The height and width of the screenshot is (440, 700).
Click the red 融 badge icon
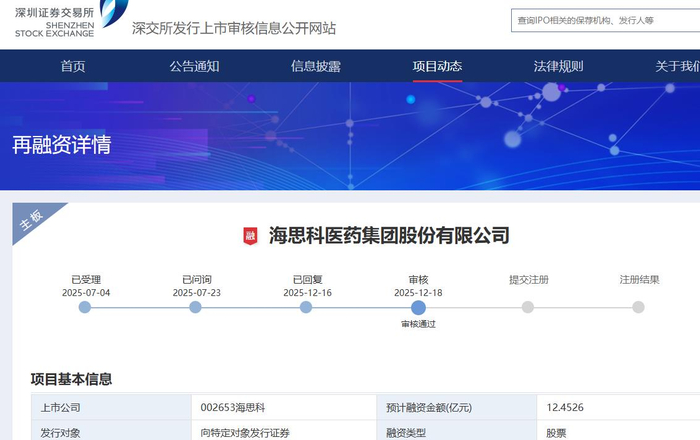point(251,236)
